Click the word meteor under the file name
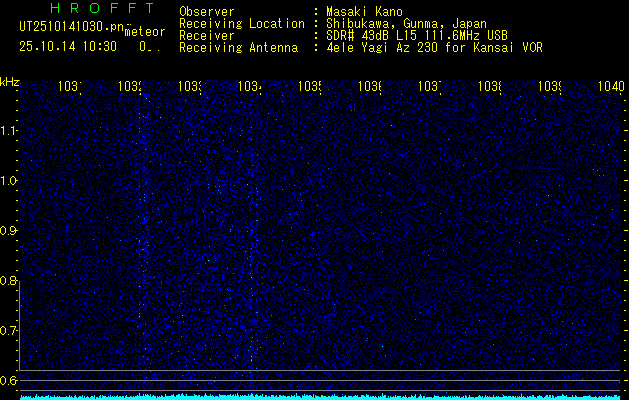Image resolution: width=629 pixels, height=400 pixels. (x=145, y=32)
